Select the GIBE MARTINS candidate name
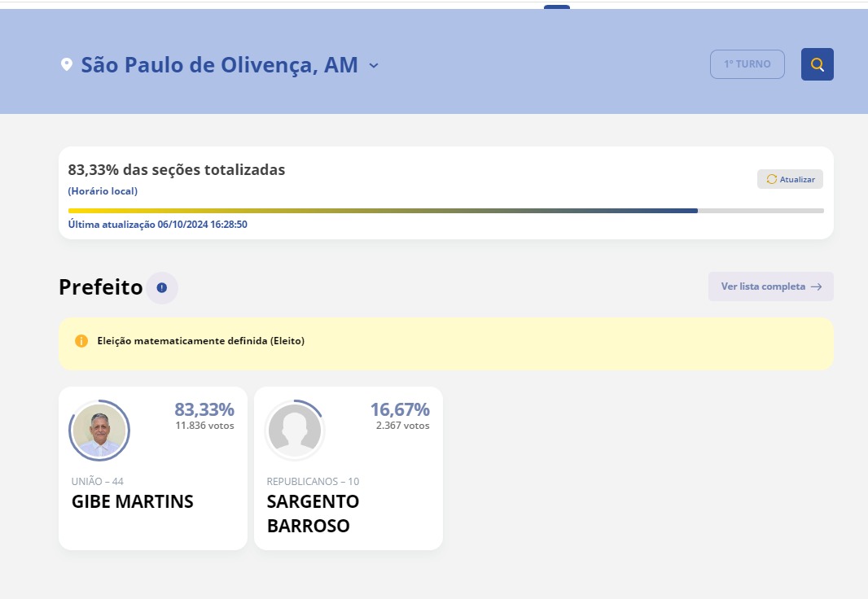Image resolution: width=868 pixels, height=599 pixels. (132, 501)
